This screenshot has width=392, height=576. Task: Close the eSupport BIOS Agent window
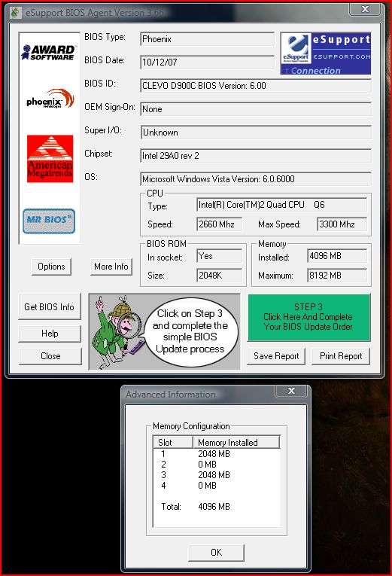365,9
